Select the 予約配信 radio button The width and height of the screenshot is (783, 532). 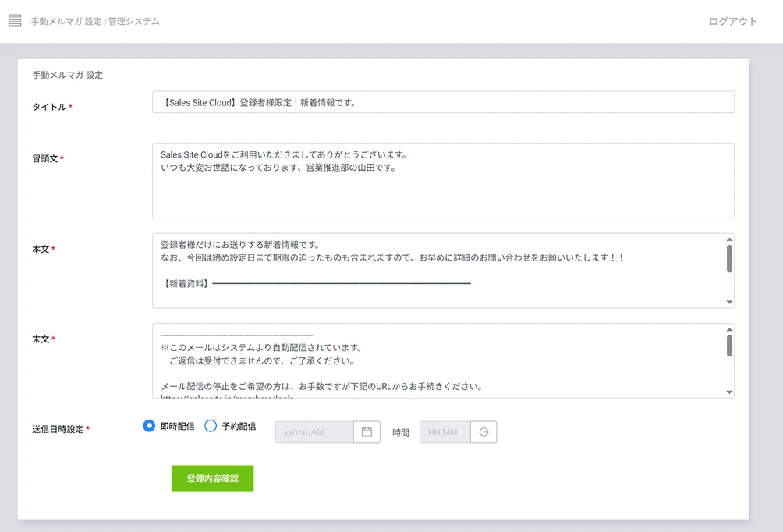pyautogui.click(x=211, y=426)
